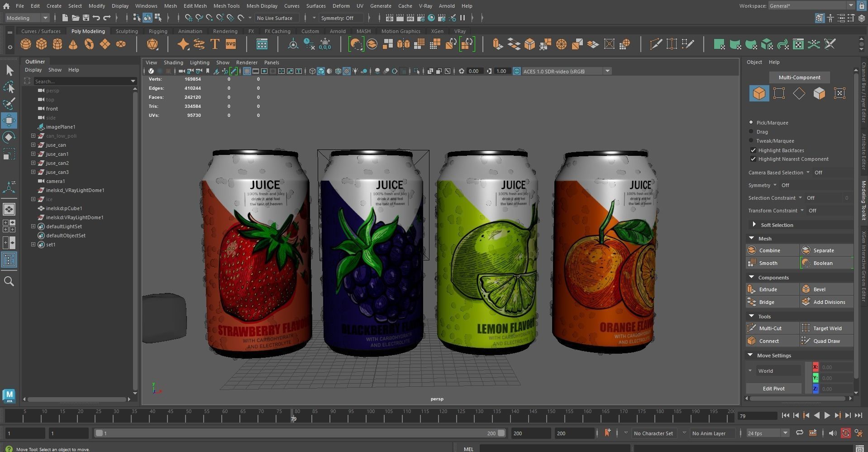
Task: Click the Quad Draw button
Action: pyautogui.click(x=826, y=341)
